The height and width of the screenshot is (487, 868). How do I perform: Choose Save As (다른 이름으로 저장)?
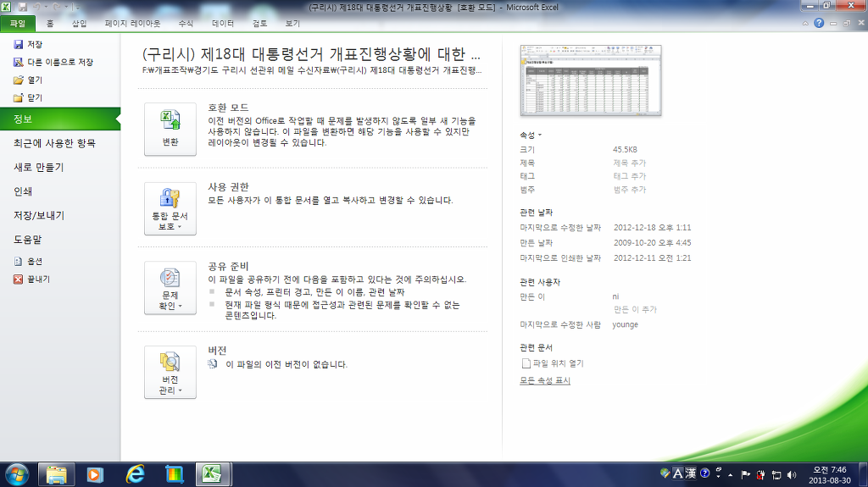[x=53, y=62]
